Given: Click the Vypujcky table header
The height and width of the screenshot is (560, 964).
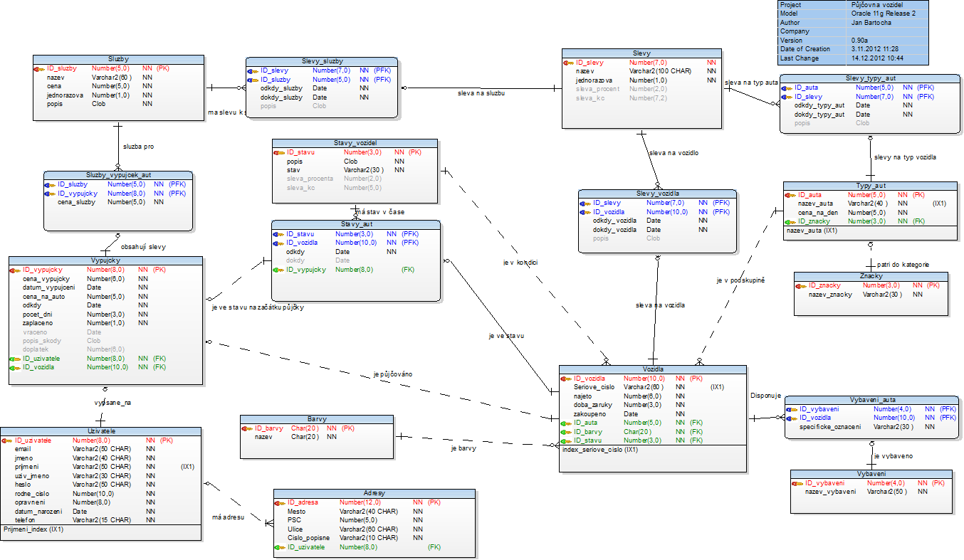Looking at the screenshot, I should coord(105,261).
